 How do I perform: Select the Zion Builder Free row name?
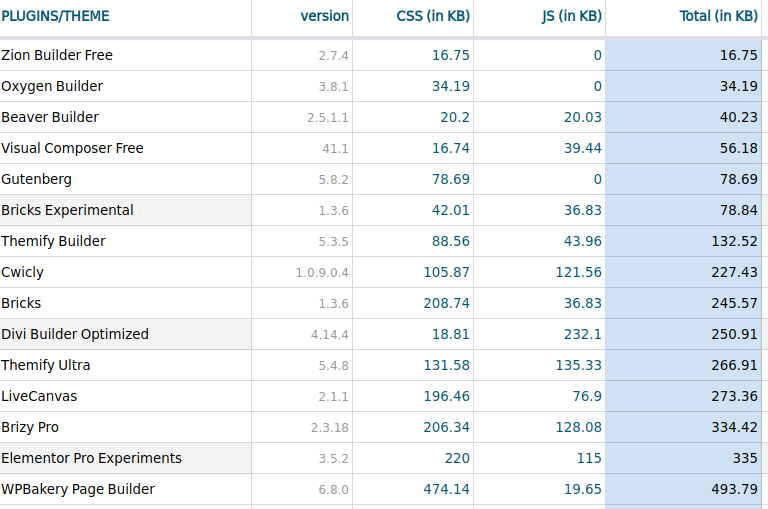pyautogui.click(x=57, y=55)
